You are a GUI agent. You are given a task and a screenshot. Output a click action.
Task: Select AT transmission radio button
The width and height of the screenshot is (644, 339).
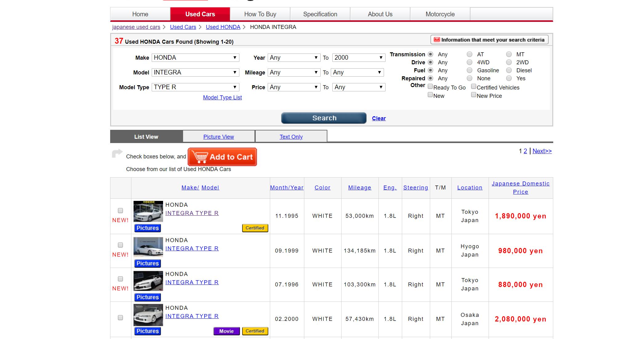[x=470, y=54]
